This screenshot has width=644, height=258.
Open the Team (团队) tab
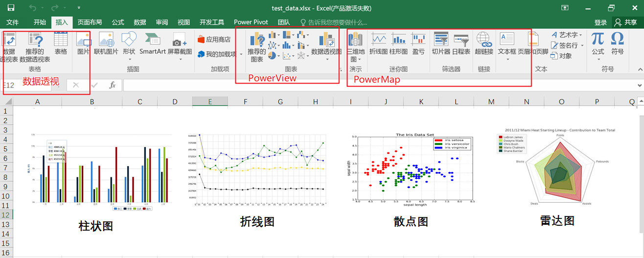(284, 22)
